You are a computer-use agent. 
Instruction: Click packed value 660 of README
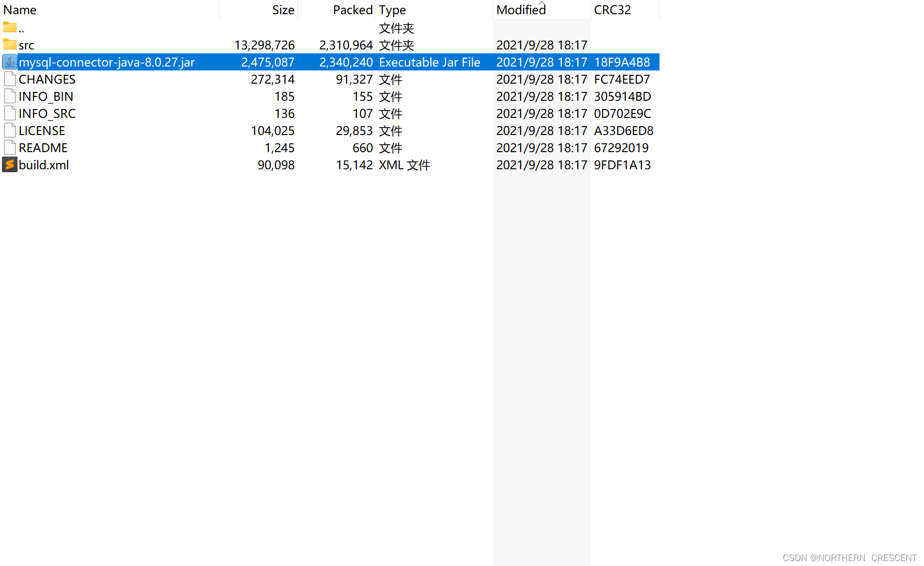click(363, 148)
